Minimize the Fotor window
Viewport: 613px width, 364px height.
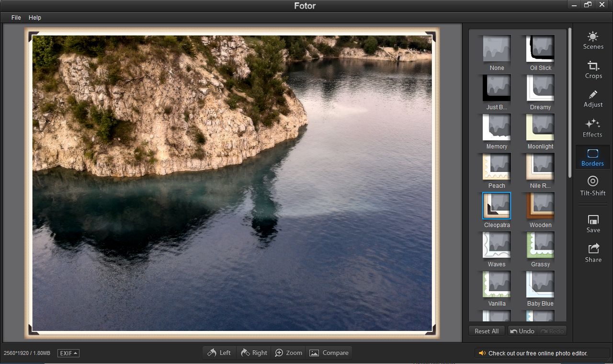pyautogui.click(x=575, y=4)
